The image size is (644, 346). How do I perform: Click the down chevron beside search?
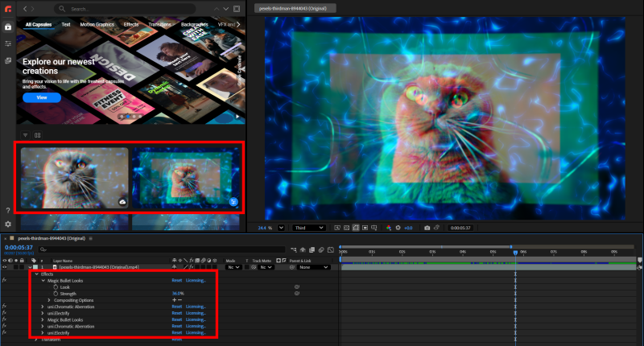(226, 9)
